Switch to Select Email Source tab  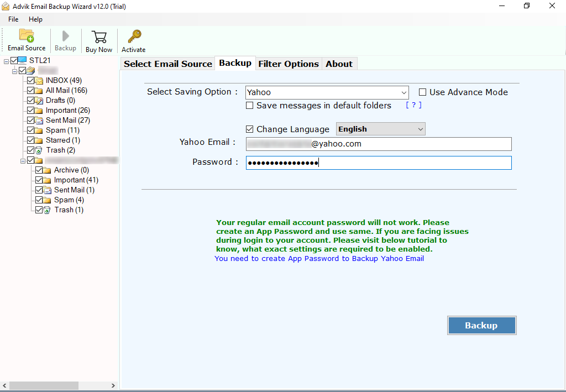pyautogui.click(x=168, y=64)
